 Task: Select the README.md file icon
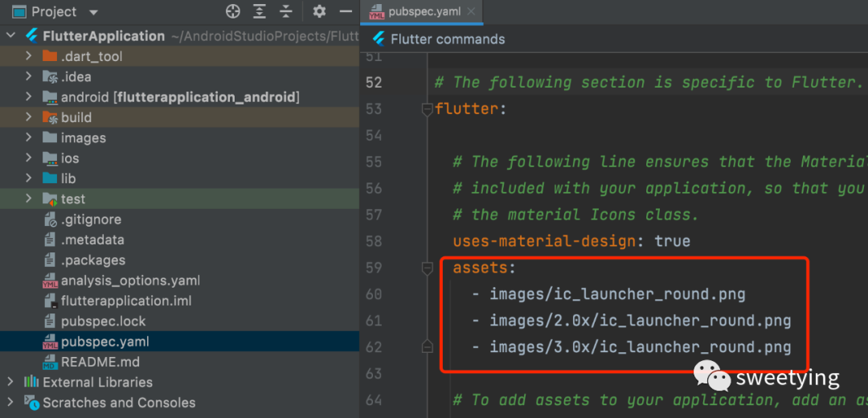pos(50,362)
